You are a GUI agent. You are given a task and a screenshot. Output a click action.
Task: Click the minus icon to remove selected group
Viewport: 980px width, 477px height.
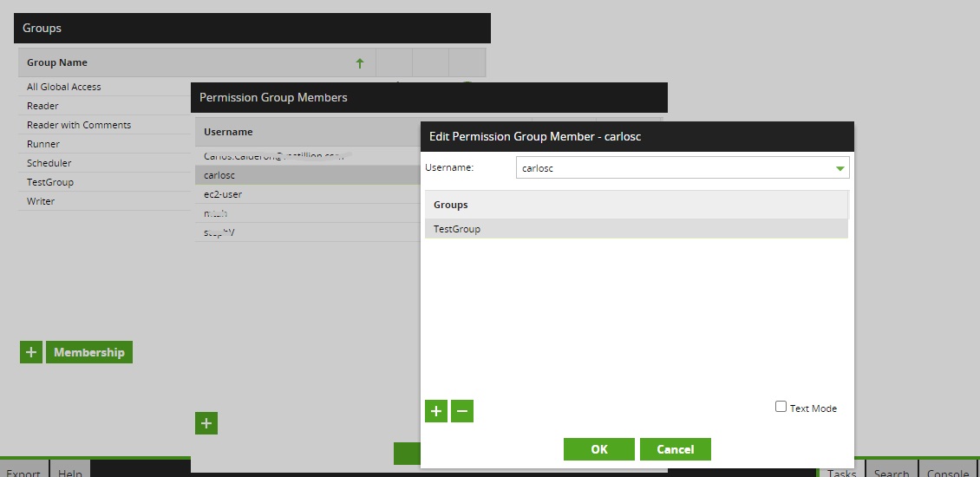coord(462,411)
